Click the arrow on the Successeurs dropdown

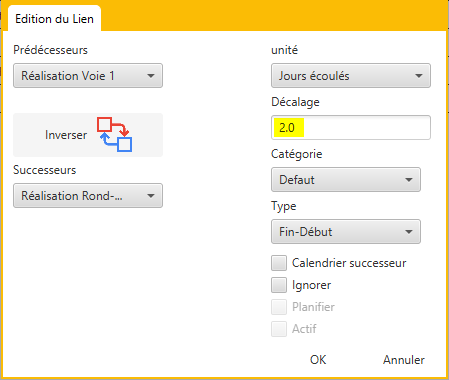pyautogui.click(x=151, y=196)
